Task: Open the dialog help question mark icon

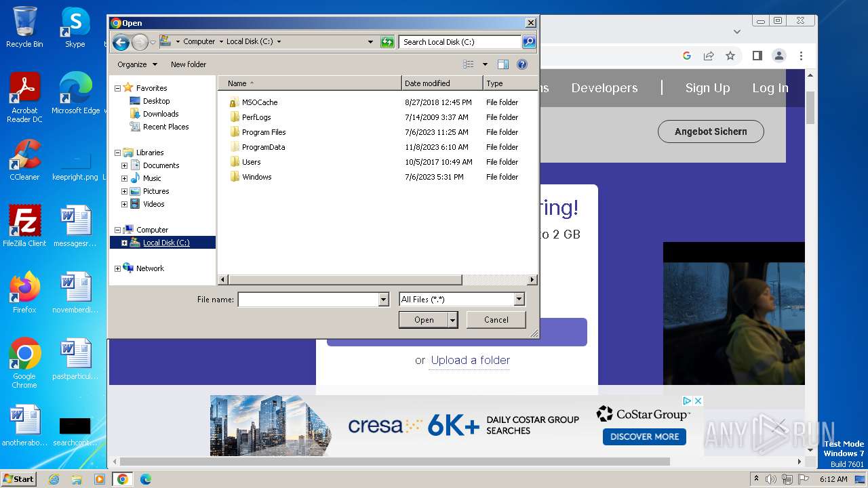Action: pyautogui.click(x=522, y=64)
